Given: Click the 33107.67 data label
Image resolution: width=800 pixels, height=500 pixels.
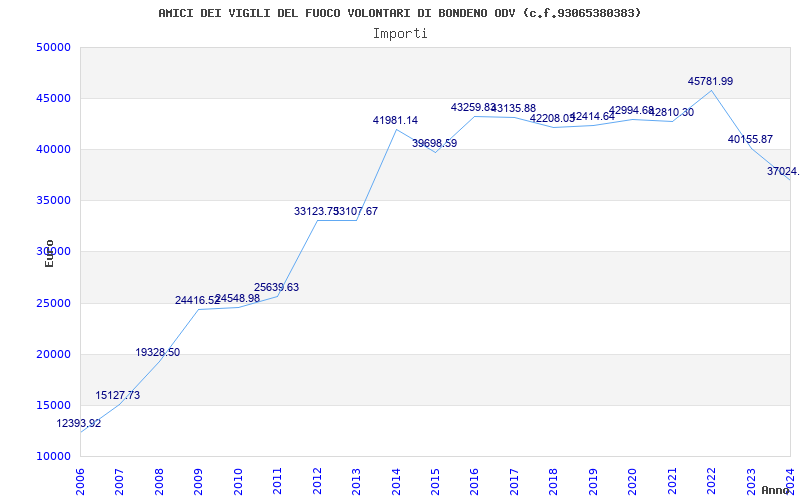Looking at the screenshot, I should [x=356, y=211].
